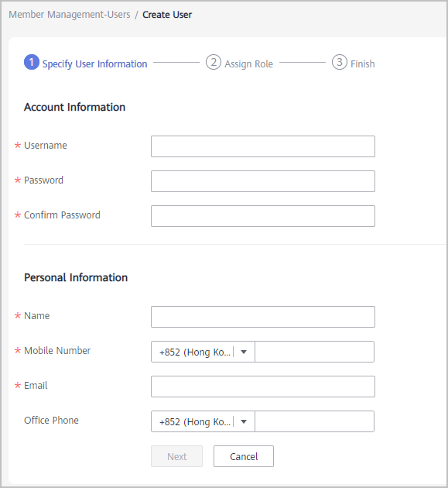Go to Member Management-Users breadcrumb

pos(70,15)
